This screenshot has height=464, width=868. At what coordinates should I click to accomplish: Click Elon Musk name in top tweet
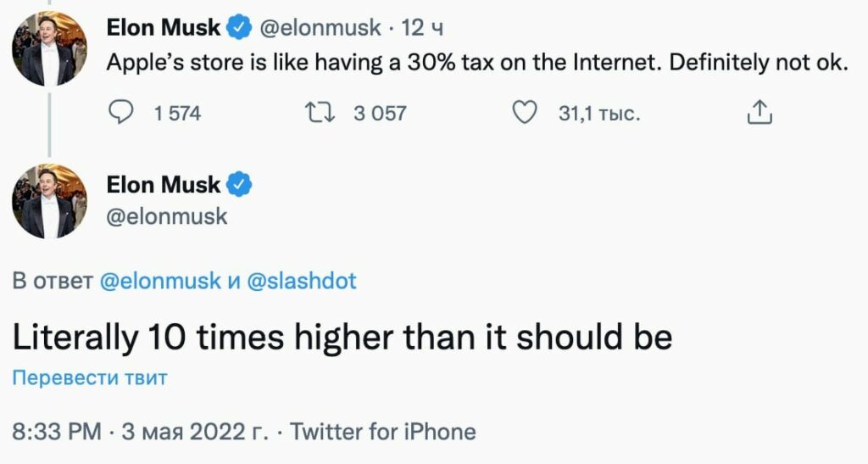[x=163, y=28]
